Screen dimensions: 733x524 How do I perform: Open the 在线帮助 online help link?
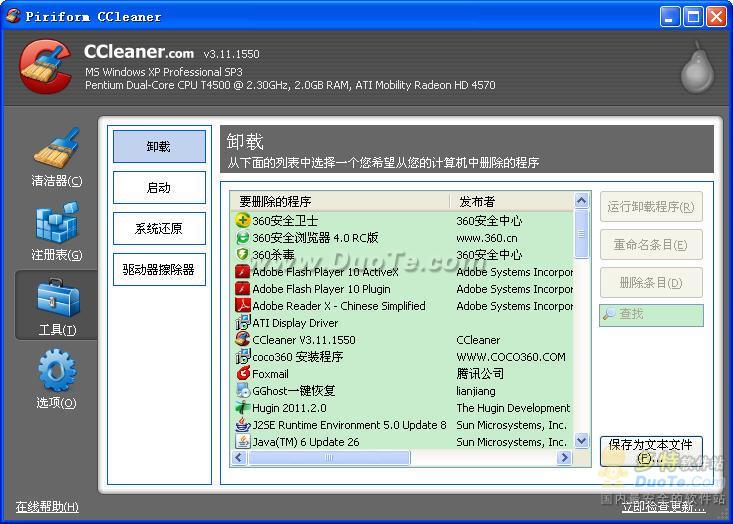47,507
